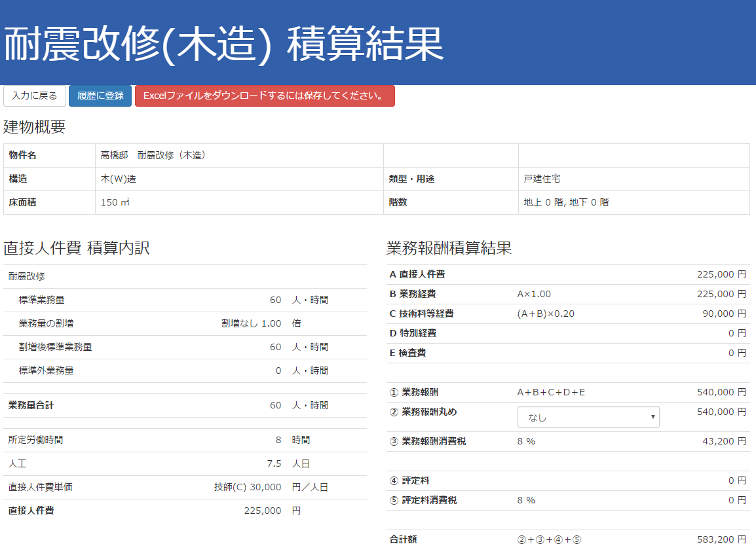Viewport: 756px width, 559px height.
Task: Click the 標準外業務量 row label
Action: pos(47,370)
